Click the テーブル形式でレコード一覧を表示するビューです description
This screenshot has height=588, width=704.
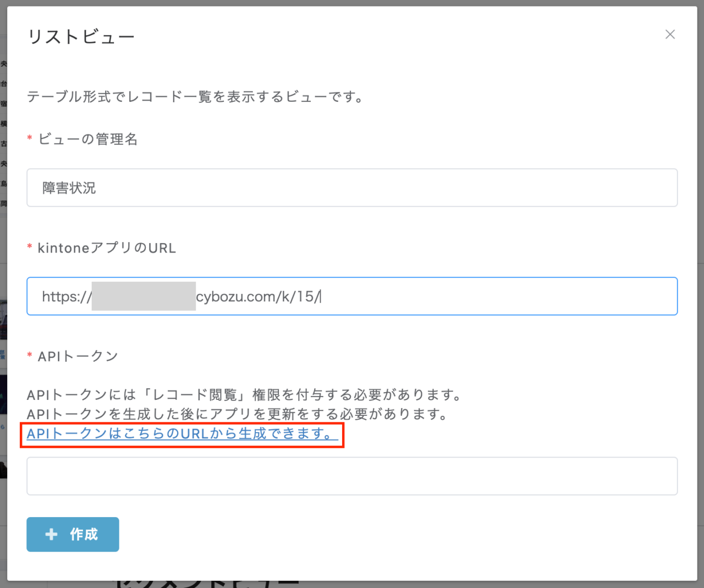coord(195,97)
